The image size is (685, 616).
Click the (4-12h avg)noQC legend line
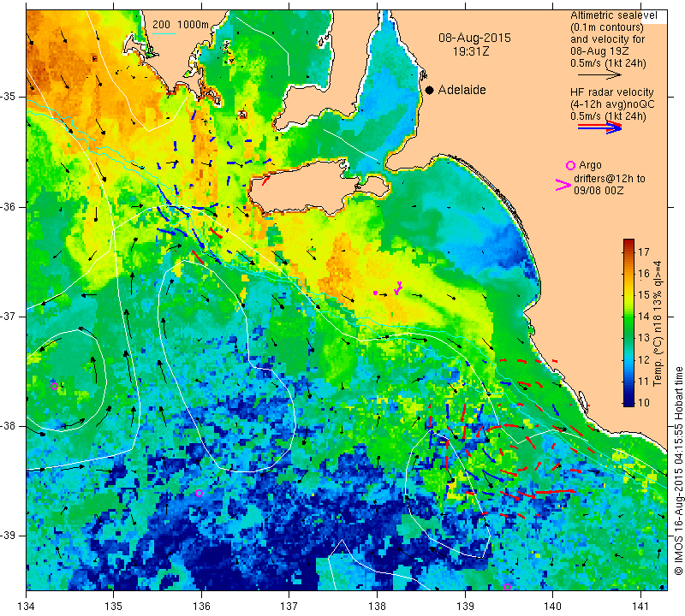(612, 104)
